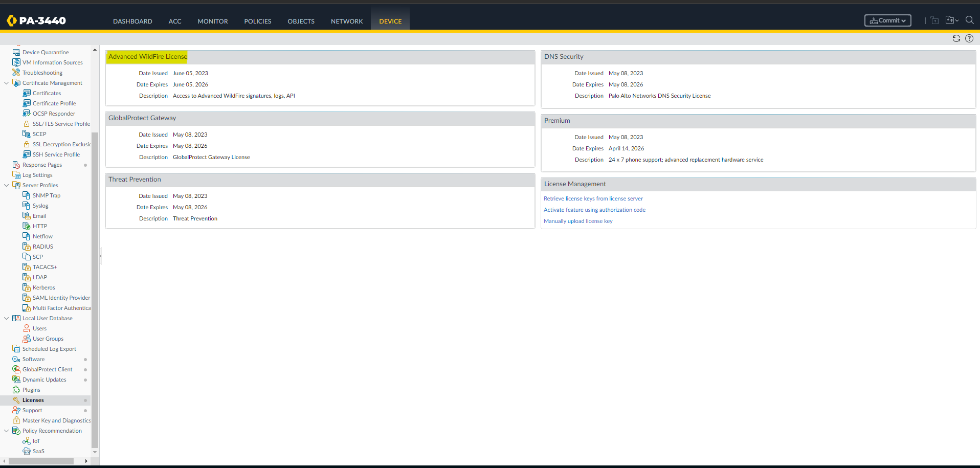The width and height of the screenshot is (980, 468).
Task: Open the Commit dropdown arrow
Action: coord(904,20)
